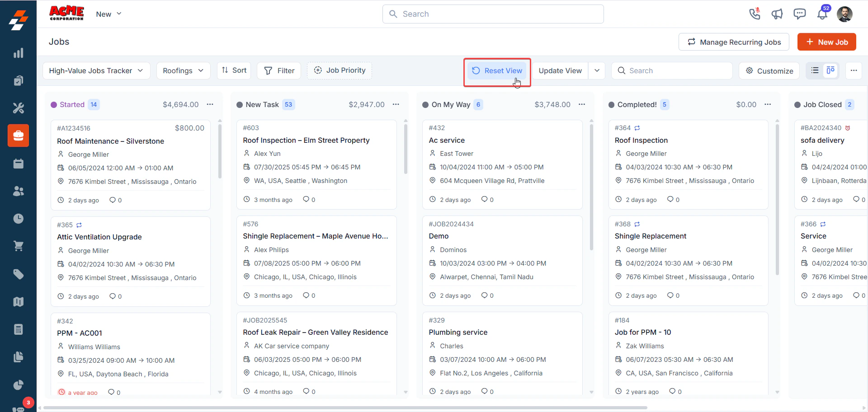Open Completed! column more options menu

pyautogui.click(x=768, y=104)
